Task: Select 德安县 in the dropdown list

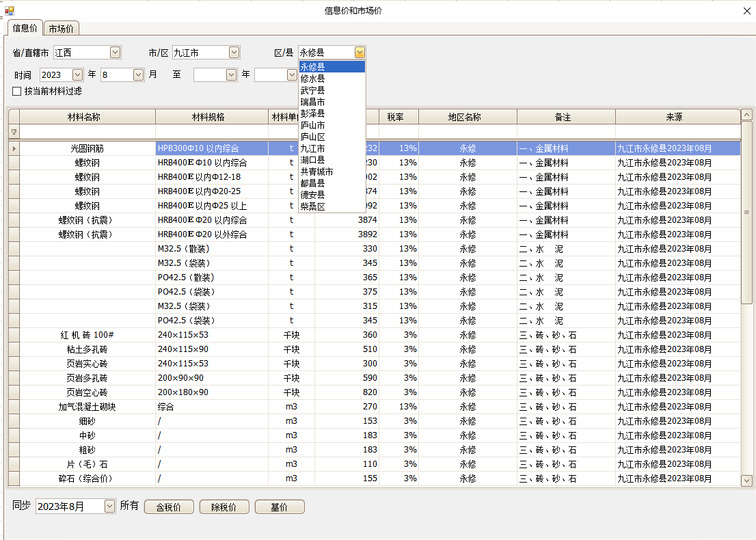Action: (332, 195)
